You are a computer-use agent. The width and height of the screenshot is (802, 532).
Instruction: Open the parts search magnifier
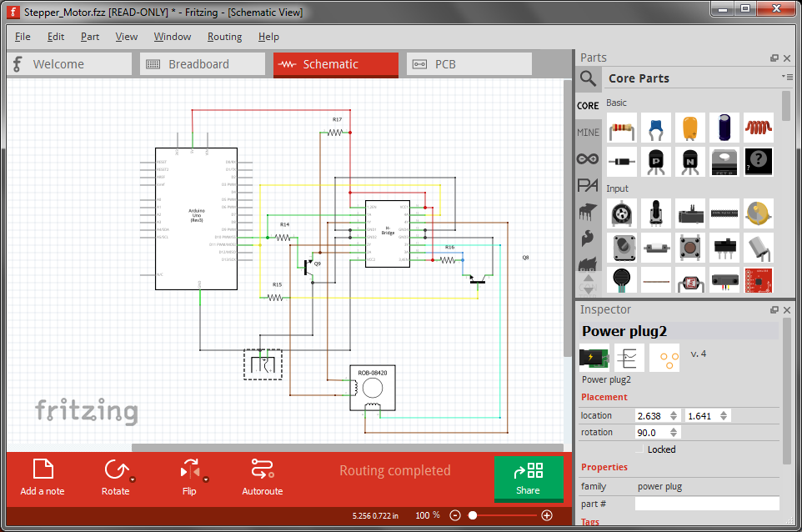pos(589,78)
